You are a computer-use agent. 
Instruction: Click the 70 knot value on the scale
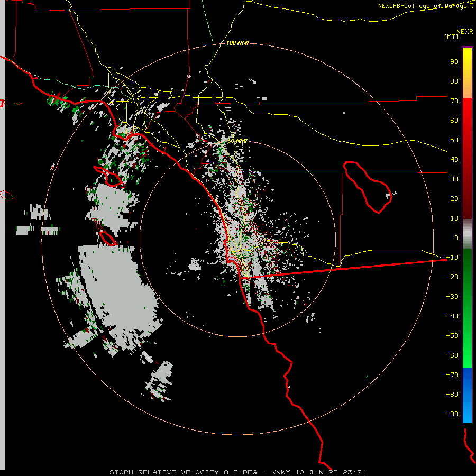click(x=454, y=101)
